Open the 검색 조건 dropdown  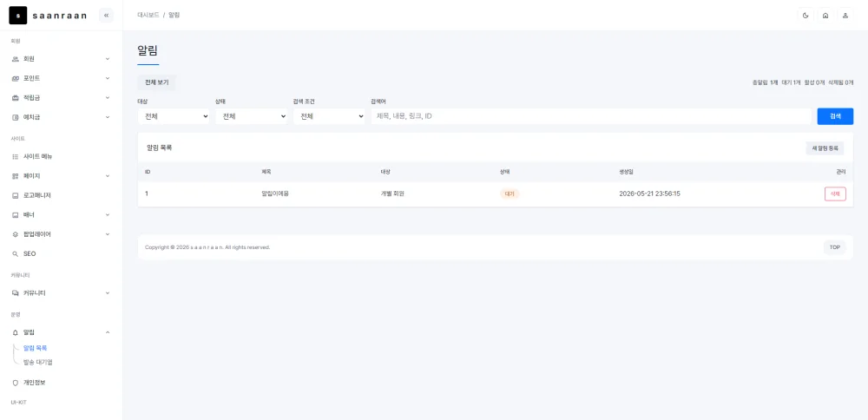pos(329,116)
